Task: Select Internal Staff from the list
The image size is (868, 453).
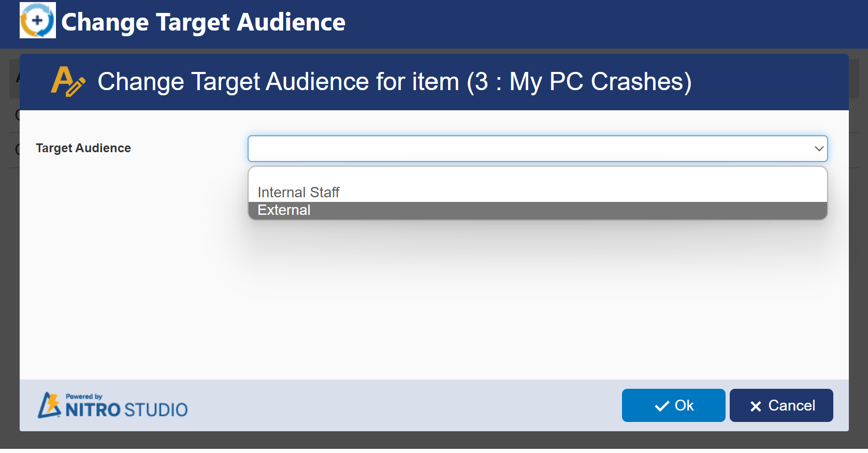Action: 298,193
